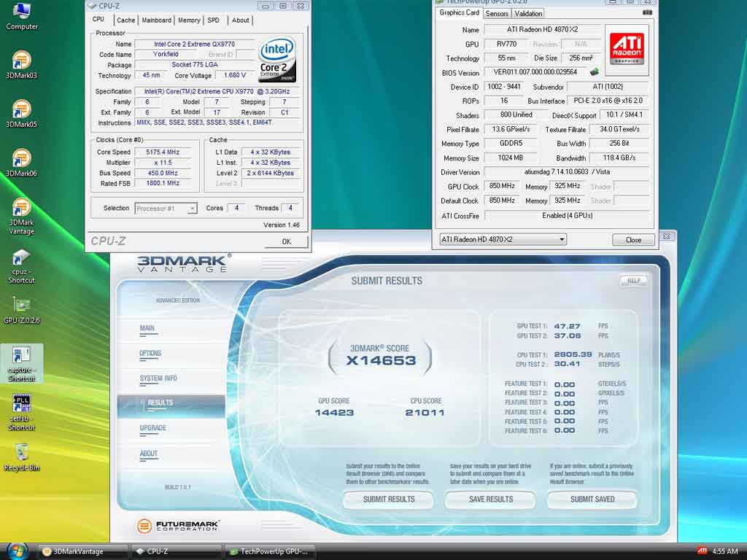Select the 3DMark05 desktop shortcut
Viewport: 747px width, 560px height.
tap(21, 113)
